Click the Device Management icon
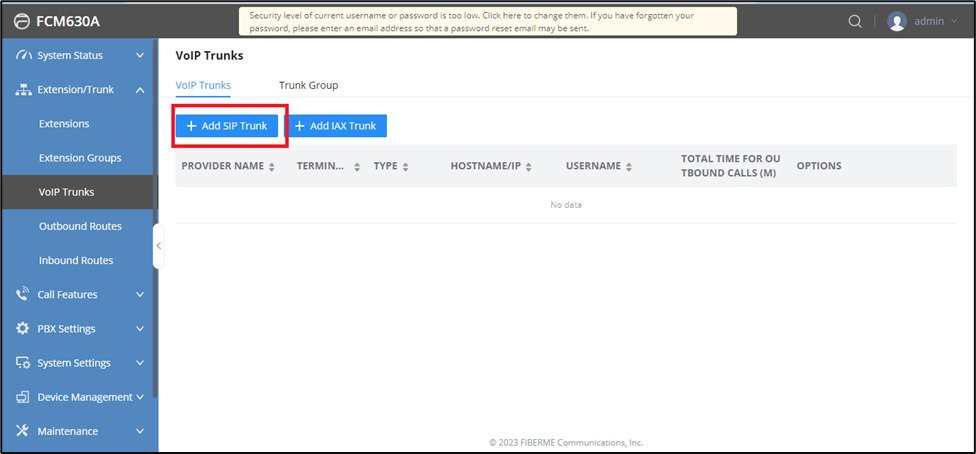The width and height of the screenshot is (976, 454). [22, 397]
